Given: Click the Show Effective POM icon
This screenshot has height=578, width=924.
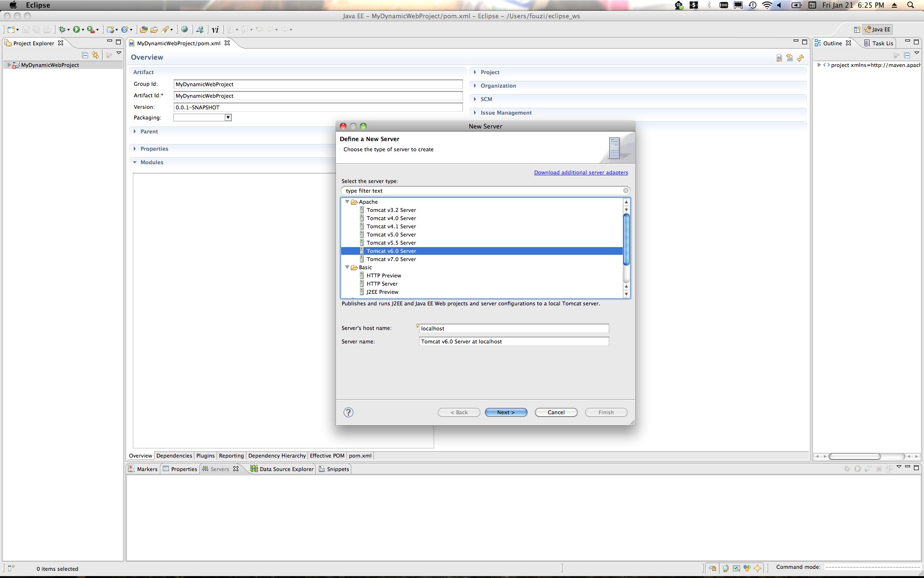Looking at the screenshot, I should pos(779,58).
